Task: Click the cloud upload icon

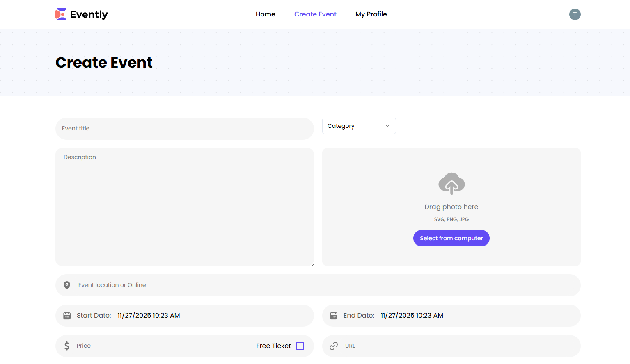Action: (x=451, y=183)
